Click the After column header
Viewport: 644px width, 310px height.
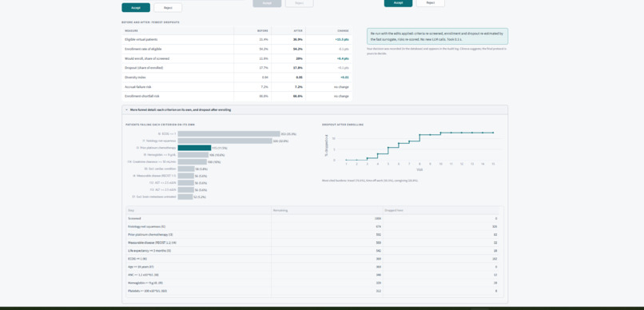coord(298,31)
